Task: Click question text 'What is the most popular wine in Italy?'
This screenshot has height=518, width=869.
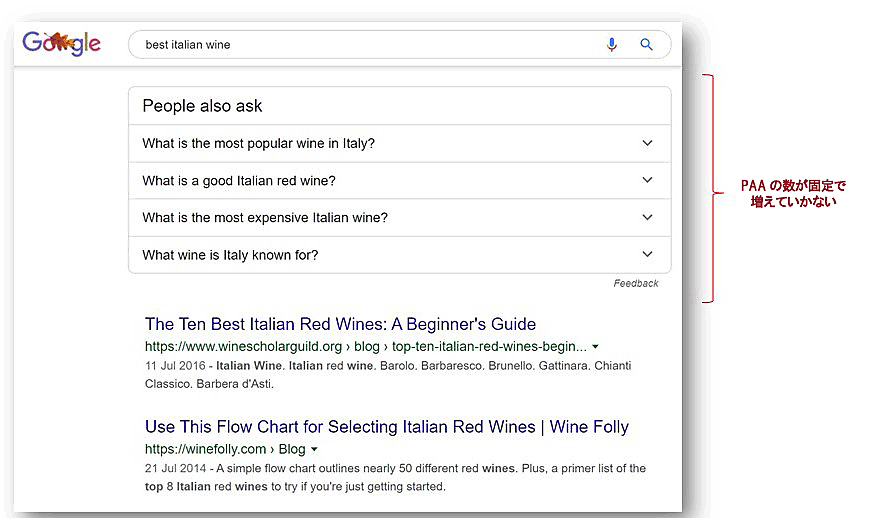Action: (x=258, y=143)
